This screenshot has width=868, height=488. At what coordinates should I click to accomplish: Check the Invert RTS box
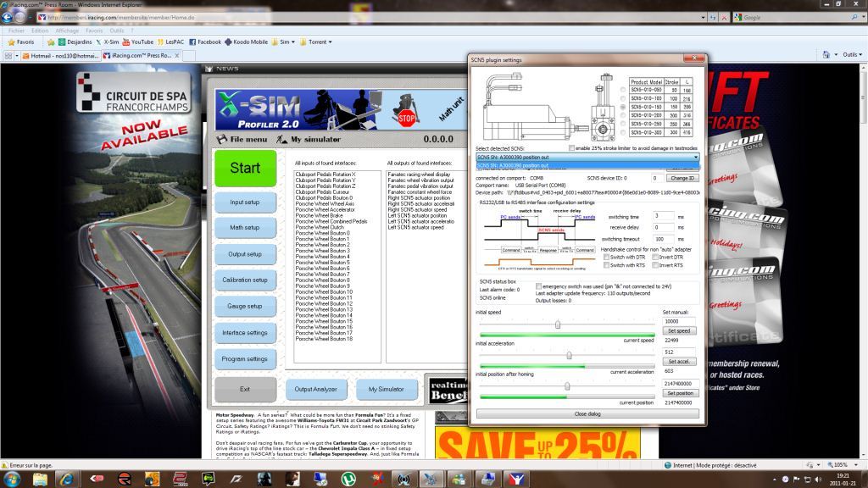(x=655, y=265)
